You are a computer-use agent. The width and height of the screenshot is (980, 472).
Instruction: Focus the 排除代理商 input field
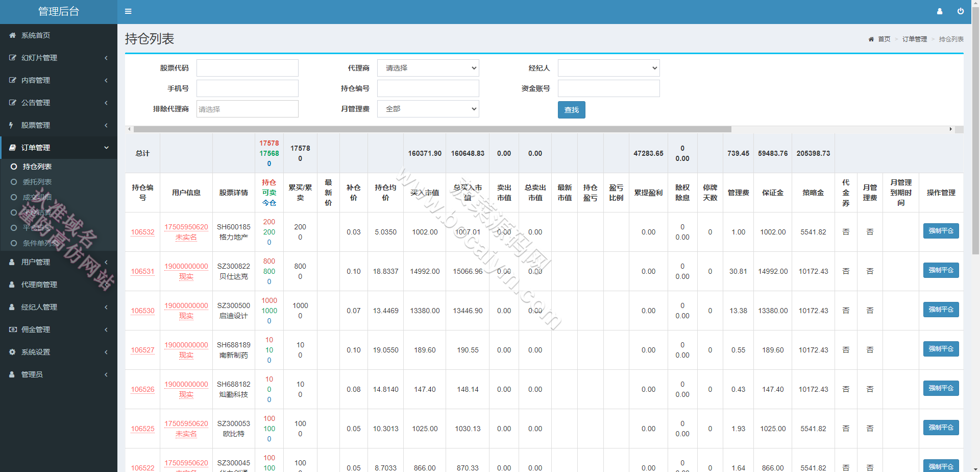248,109
